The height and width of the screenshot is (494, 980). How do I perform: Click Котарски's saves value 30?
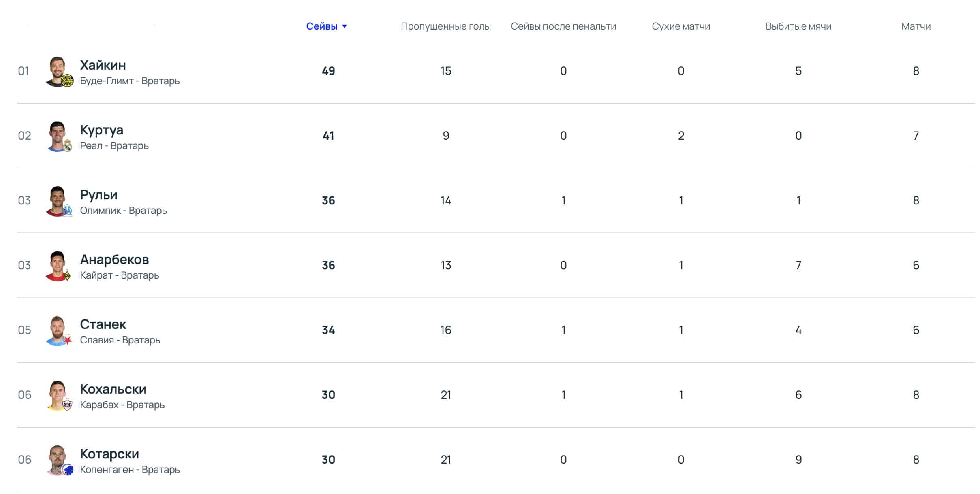[328, 460]
